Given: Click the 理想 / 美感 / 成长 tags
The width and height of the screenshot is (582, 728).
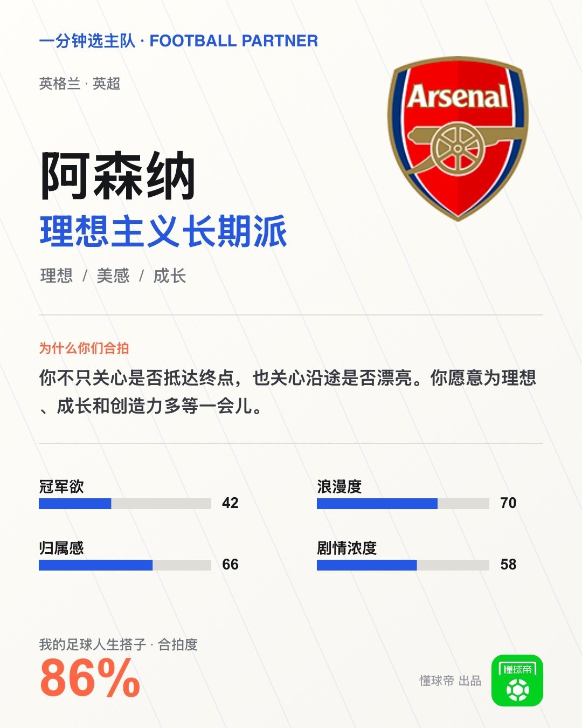Looking at the screenshot, I should tap(113, 276).
